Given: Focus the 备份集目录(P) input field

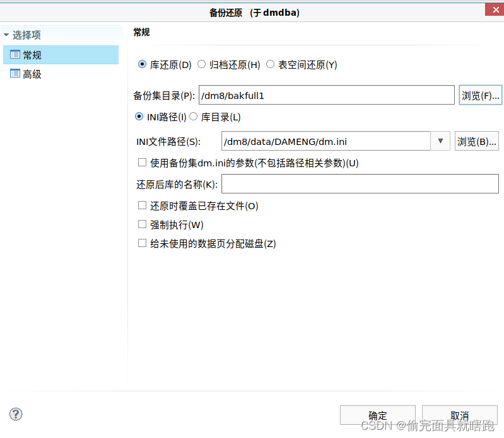Looking at the screenshot, I should 327,95.
